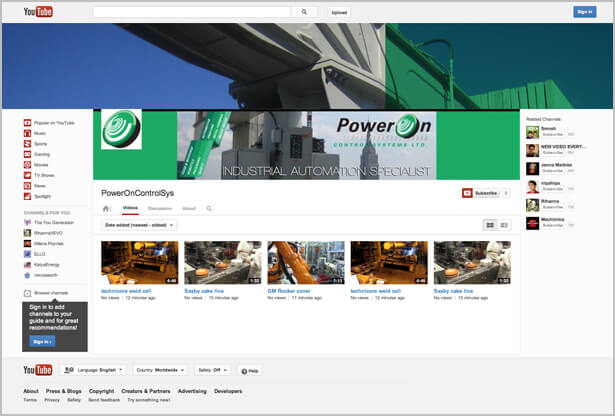Viewport: 615px width, 416px height.
Task: Click the About footer link
Action: click(x=31, y=391)
